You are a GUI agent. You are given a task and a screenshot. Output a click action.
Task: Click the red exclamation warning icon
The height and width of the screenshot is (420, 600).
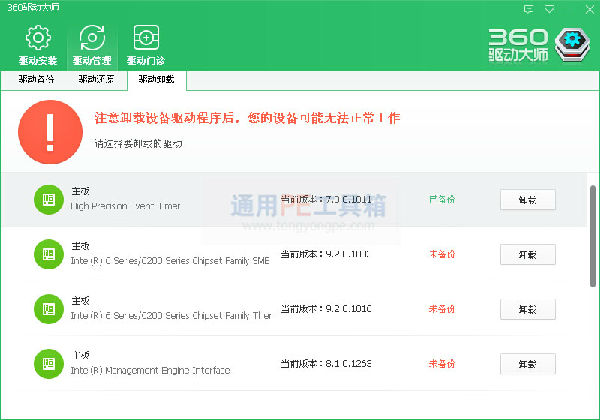(x=50, y=132)
